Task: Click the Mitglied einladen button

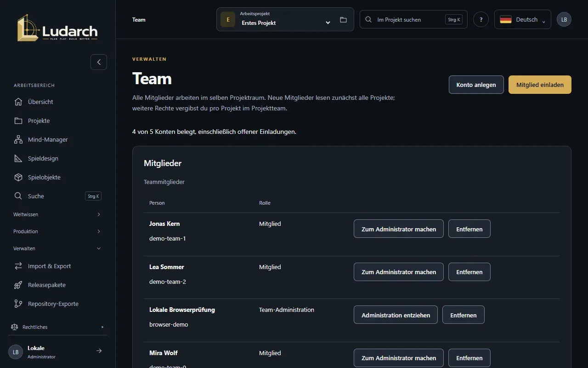Action: point(540,85)
